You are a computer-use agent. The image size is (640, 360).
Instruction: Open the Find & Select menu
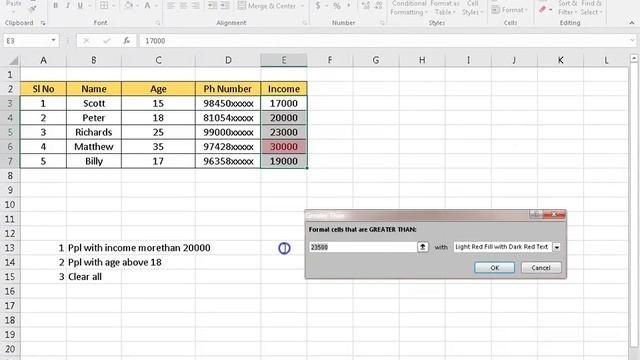591,8
